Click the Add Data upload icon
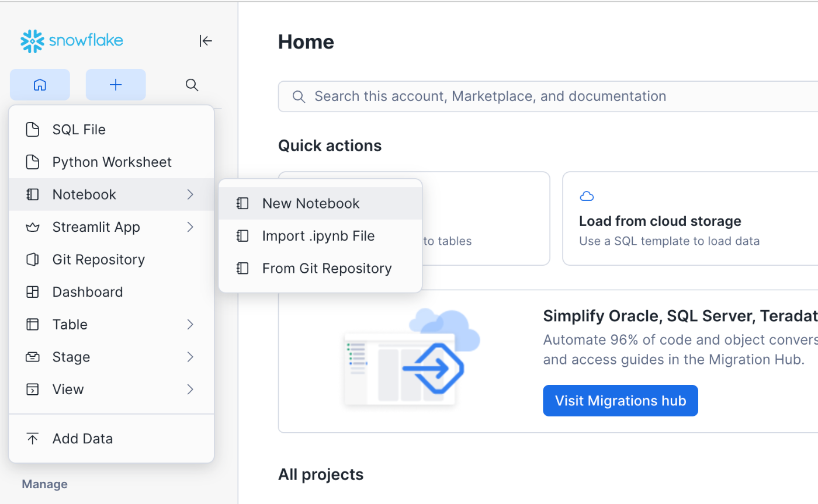This screenshot has width=818, height=504. [33, 439]
